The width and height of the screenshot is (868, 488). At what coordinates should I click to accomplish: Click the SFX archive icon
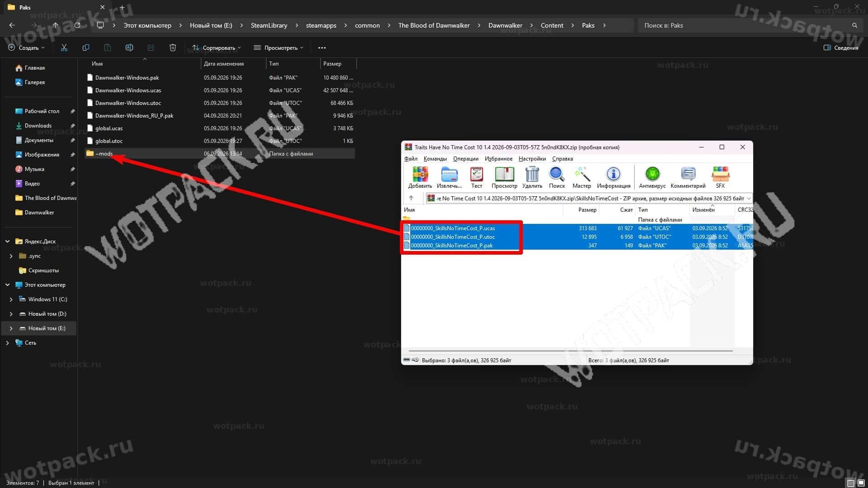[720, 174]
